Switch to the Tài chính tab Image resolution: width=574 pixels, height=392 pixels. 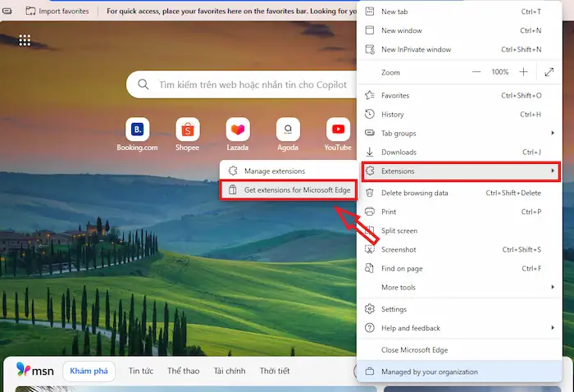(230, 371)
